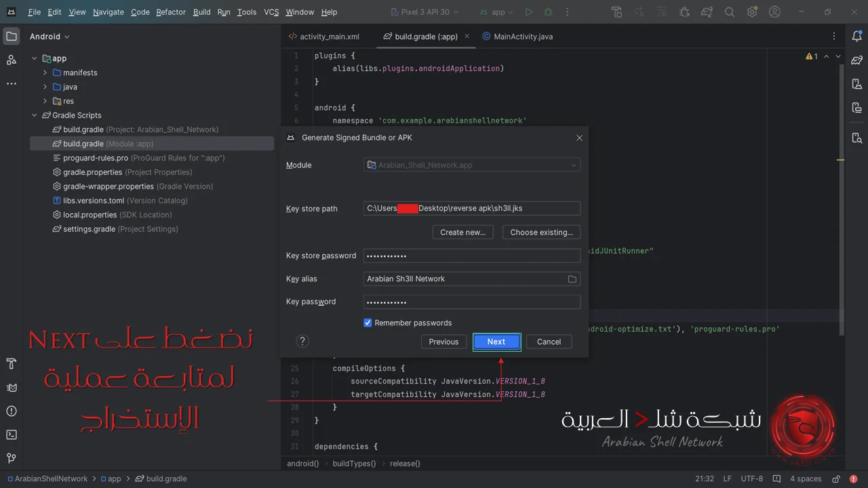Collapse the app module node
The image size is (868, 488).
(x=35, y=58)
